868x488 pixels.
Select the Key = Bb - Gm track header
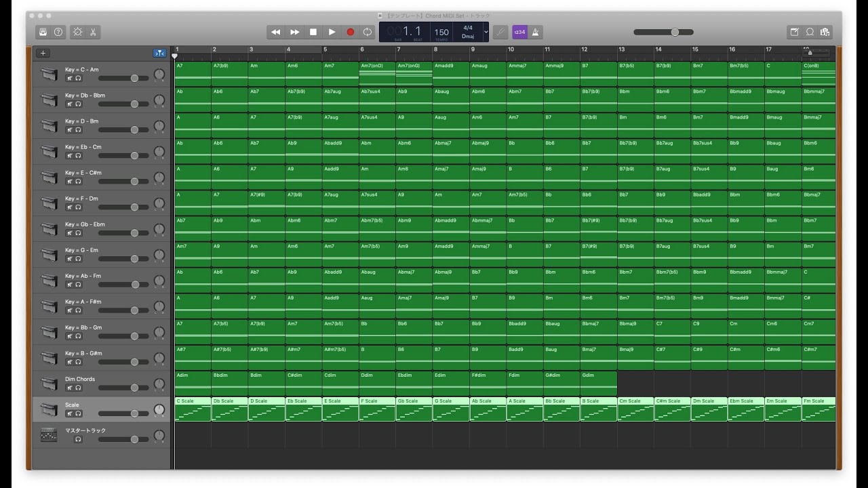[101, 331]
